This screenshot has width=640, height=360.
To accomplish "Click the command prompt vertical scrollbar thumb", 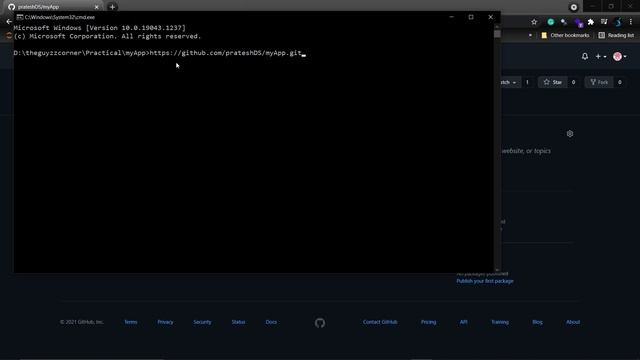I will [497, 34].
